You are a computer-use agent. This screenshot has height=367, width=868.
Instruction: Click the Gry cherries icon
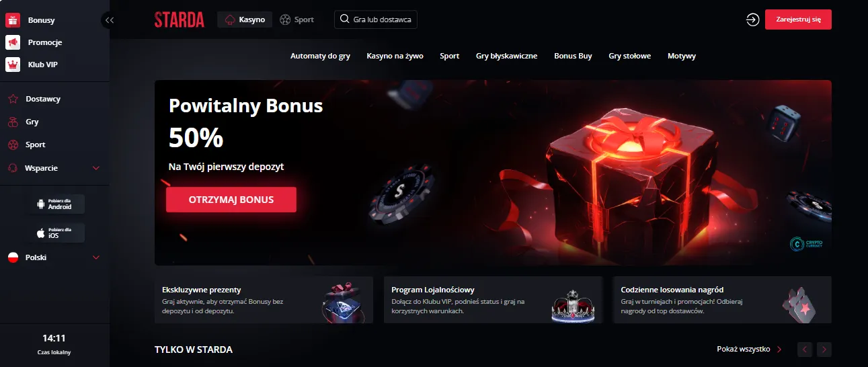[x=13, y=122]
